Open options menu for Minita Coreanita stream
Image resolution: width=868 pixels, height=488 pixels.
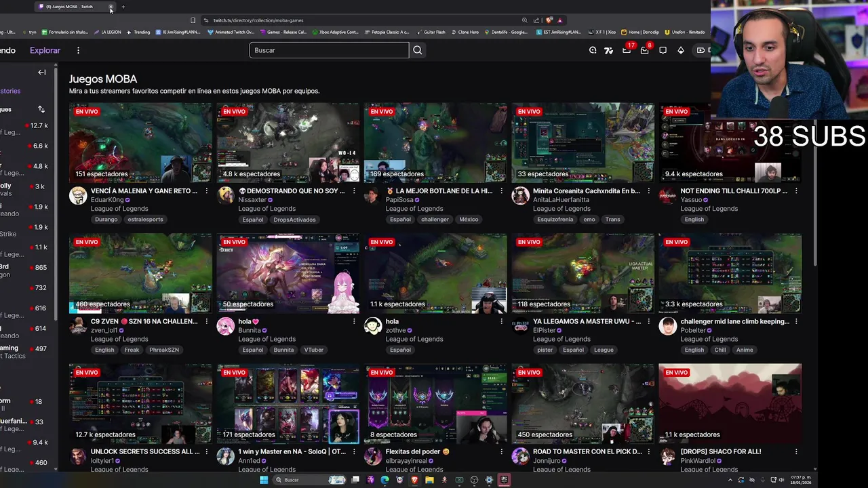point(649,191)
